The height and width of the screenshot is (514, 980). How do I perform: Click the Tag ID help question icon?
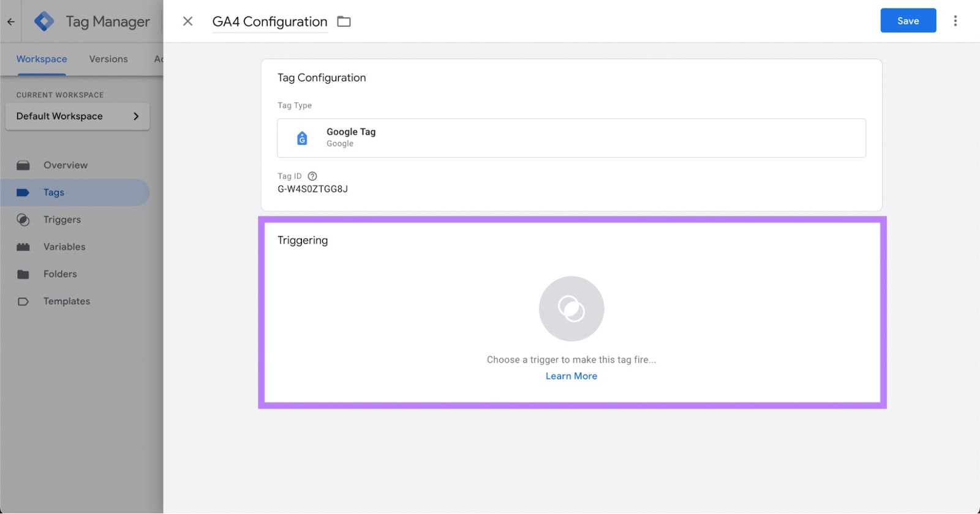(312, 176)
